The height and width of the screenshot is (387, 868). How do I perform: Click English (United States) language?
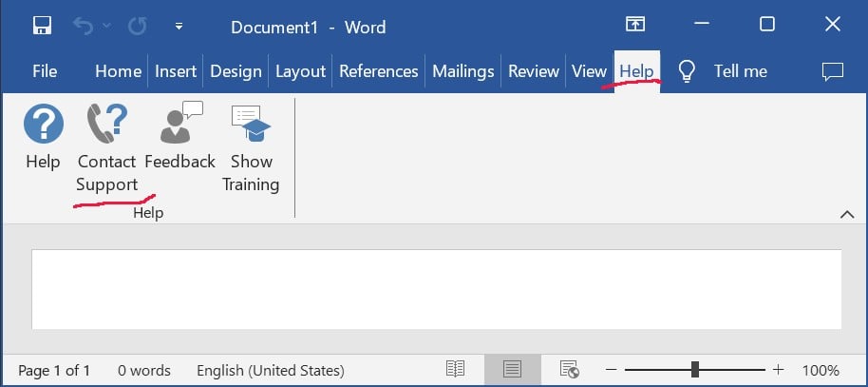click(270, 371)
